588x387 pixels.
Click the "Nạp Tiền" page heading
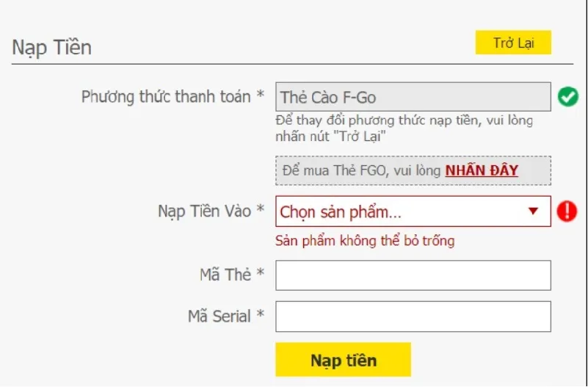pyautogui.click(x=51, y=48)
